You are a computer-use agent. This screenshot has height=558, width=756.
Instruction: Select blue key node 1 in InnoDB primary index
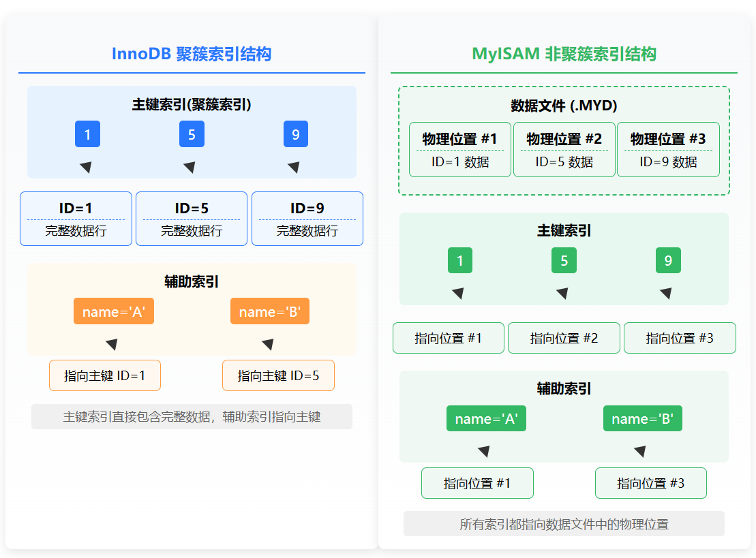(87, 134)
